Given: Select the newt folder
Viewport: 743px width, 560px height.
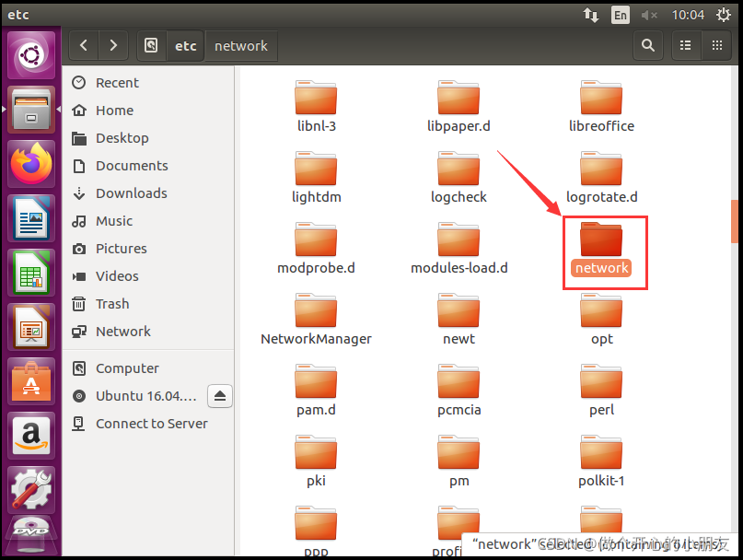Looking at the screenshot, I should 459,319.
